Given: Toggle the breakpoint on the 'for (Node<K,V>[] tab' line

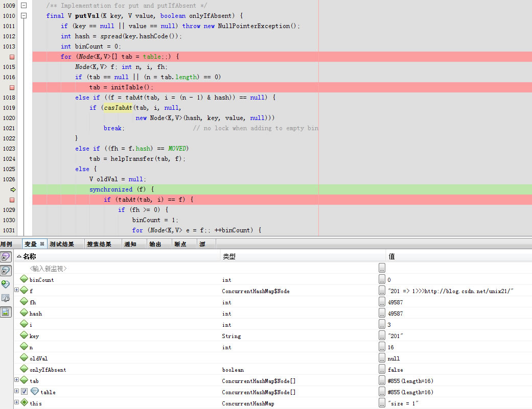Looking at the screenshot, I should pyautogui.click(x=12, y=57).
